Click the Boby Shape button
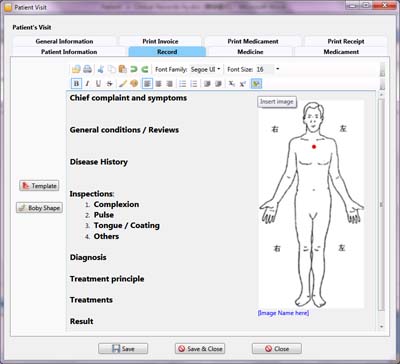 pos(39,208)
